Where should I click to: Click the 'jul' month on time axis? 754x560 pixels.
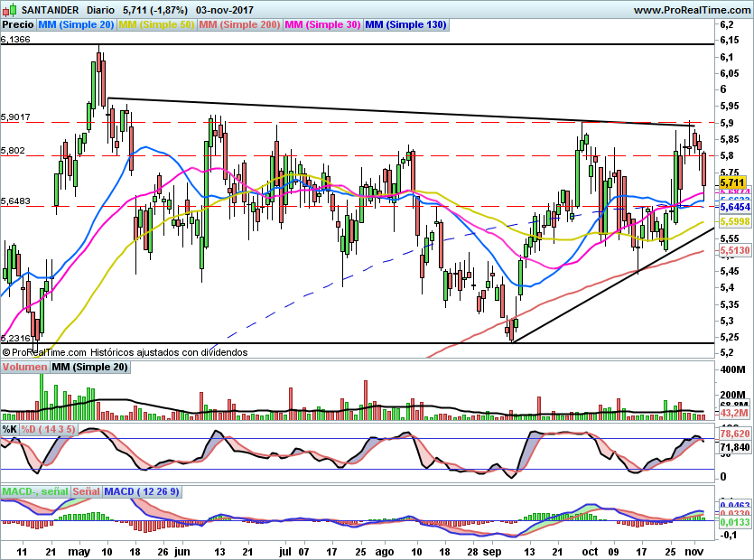[x=285, y=552]
